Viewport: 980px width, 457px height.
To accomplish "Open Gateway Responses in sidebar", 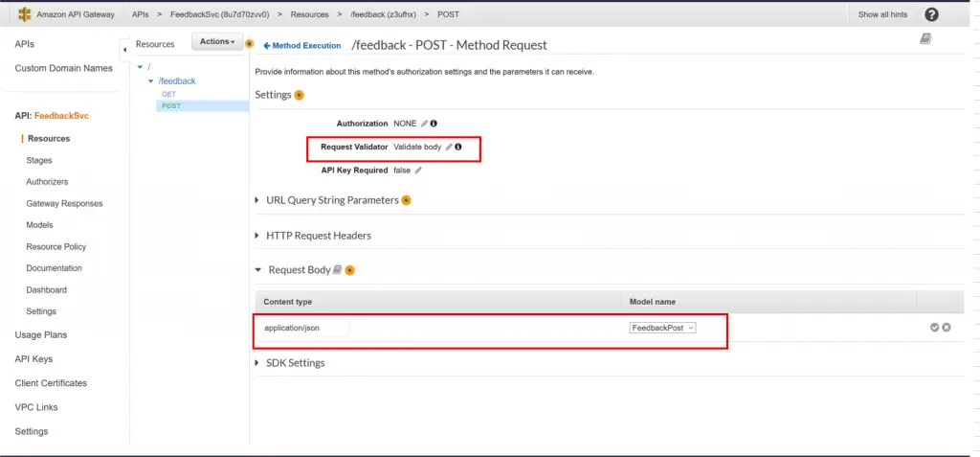I will pos(64,203).
